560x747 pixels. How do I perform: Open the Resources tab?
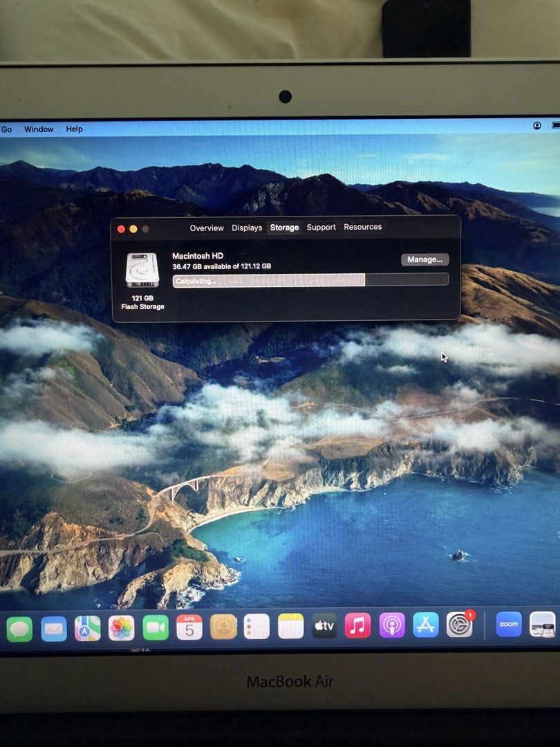click(362, 227)
